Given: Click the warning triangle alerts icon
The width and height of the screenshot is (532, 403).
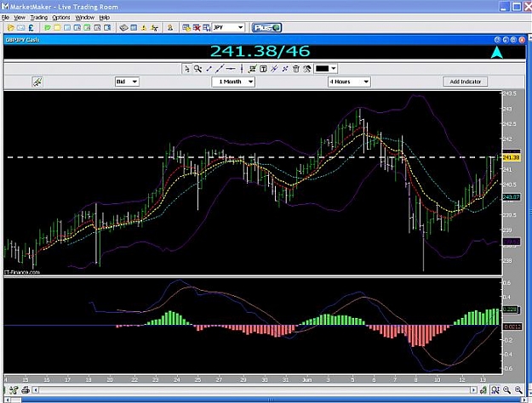Looking at the screenshot, I should [144, 28].
